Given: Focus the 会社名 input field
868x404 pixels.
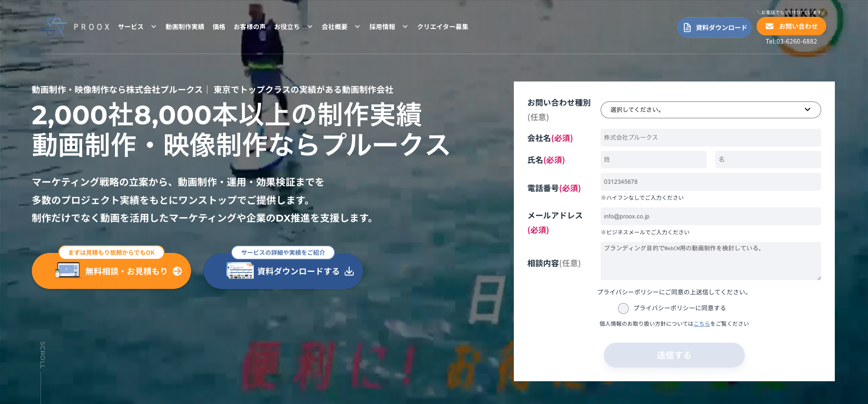Looking at the screenshot, I should [711, 137].
